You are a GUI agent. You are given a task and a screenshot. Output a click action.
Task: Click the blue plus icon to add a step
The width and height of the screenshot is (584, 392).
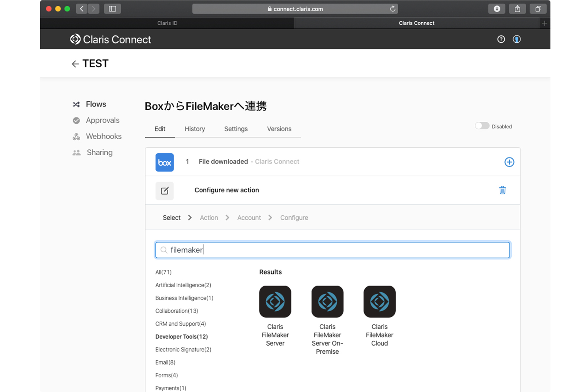tap(509, 162)
